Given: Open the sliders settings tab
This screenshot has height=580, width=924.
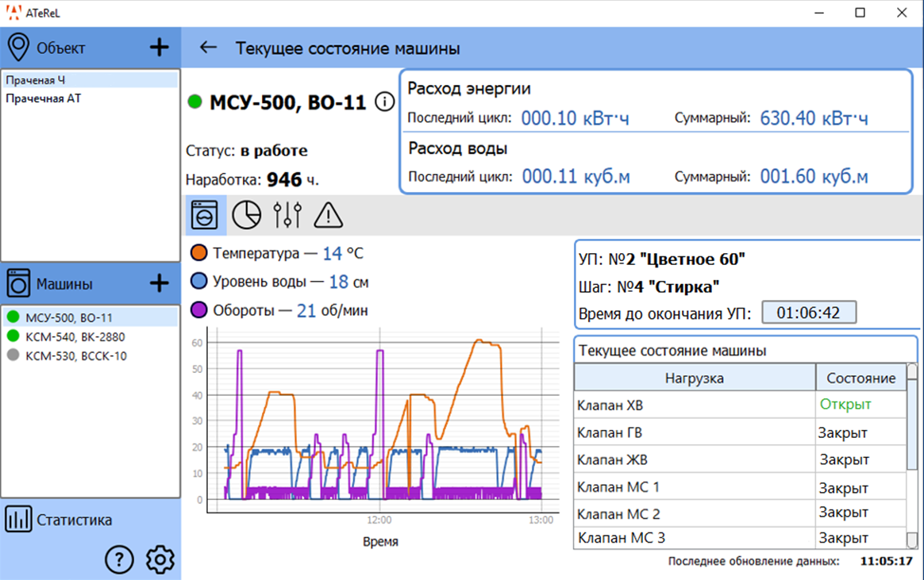Looking at the screenshot, I should coord(287,215).
